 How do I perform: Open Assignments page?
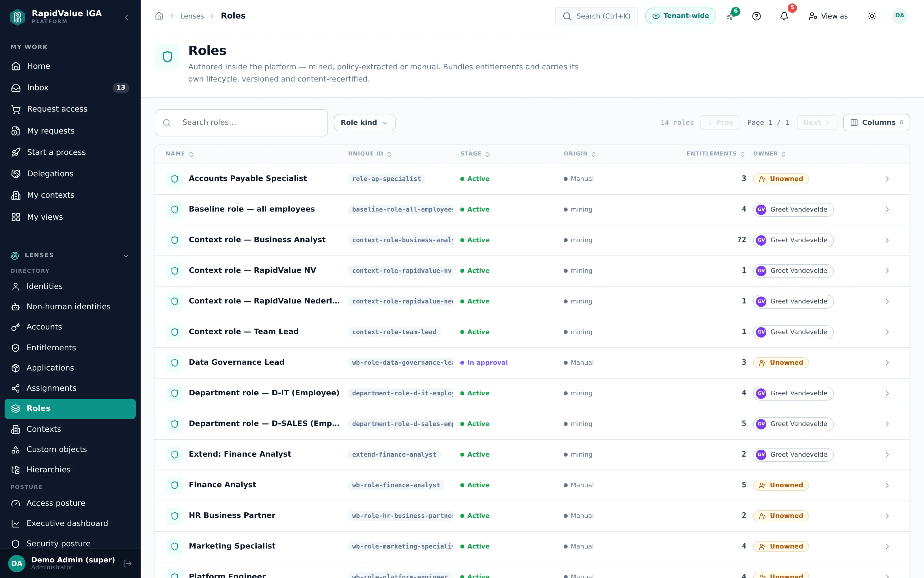(x=70, y=388)
